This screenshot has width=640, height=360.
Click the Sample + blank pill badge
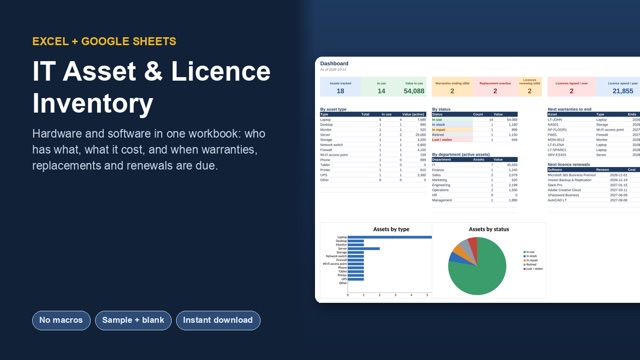(x=133, y=320)
